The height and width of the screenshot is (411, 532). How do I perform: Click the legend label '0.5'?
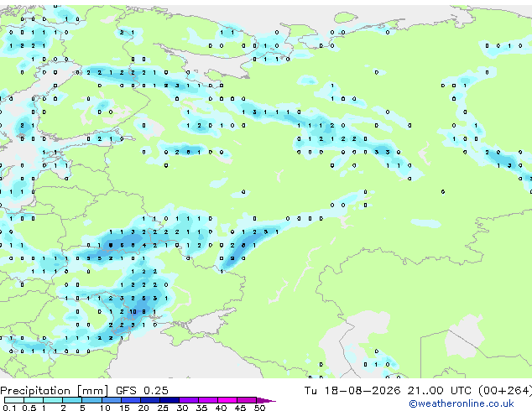point(29,408)
